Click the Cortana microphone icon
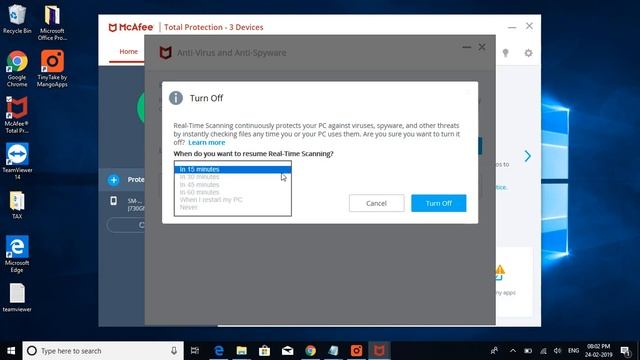The height and width of the screenshot is (360, 640). [174, 351]
